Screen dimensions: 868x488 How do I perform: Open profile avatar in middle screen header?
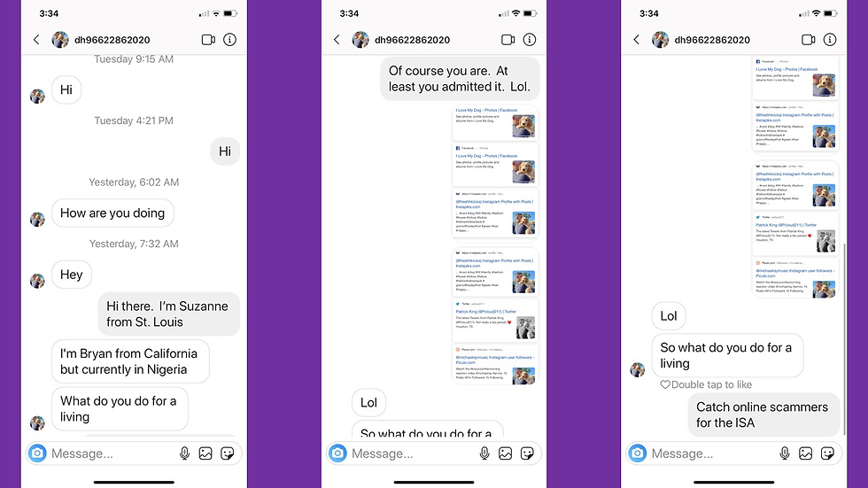tap(360, 39)
